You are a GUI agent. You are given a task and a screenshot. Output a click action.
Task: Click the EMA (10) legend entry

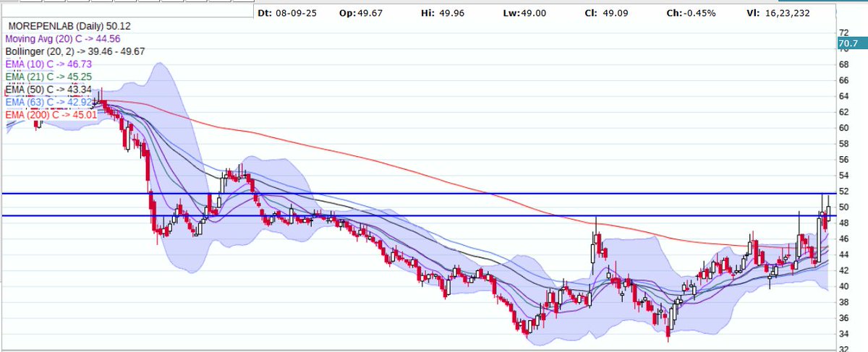coord(48,64)
